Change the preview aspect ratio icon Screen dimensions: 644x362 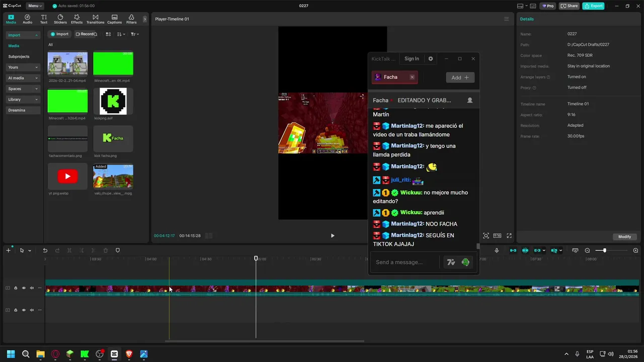pyautogui.click(x=497, y=236)
